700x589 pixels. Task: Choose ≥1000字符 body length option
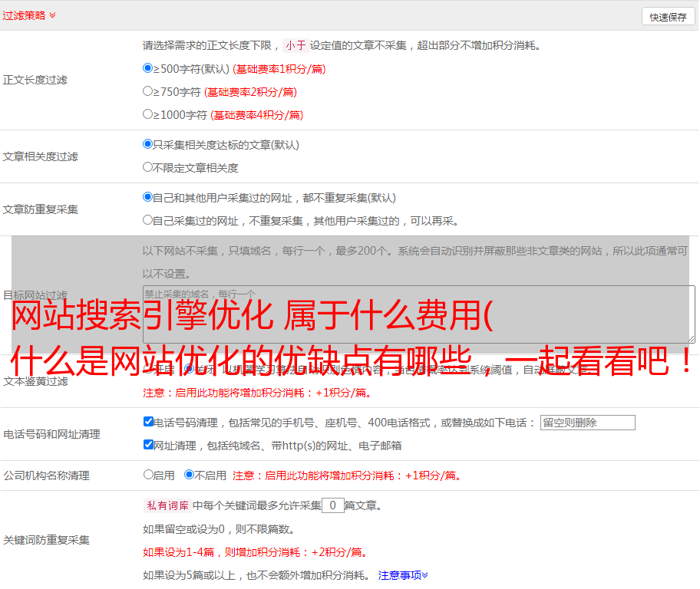(148, 114)
